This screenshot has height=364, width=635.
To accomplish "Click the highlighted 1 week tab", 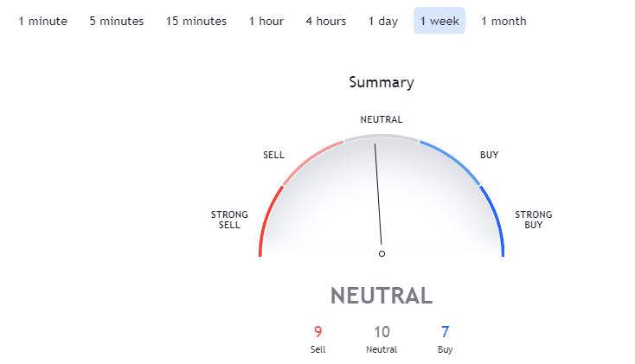I will (x=439, y=21).
